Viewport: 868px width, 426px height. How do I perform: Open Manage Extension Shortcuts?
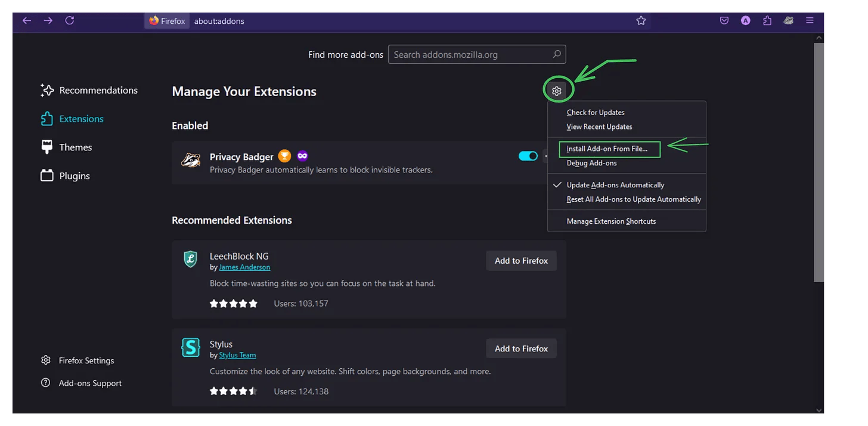(x=611, y=221)
